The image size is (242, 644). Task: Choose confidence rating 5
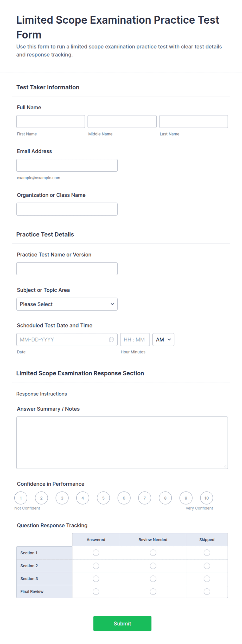pos(103,498)
